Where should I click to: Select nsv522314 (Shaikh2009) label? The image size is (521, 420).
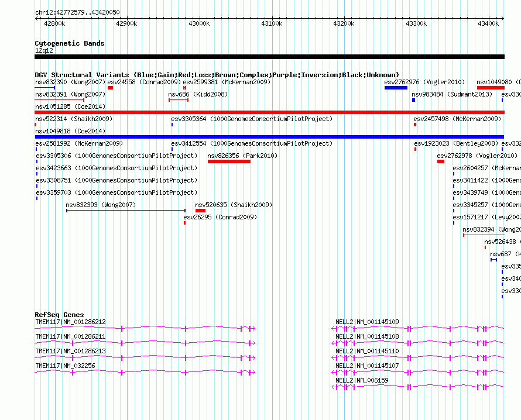(x=74, y=119)
